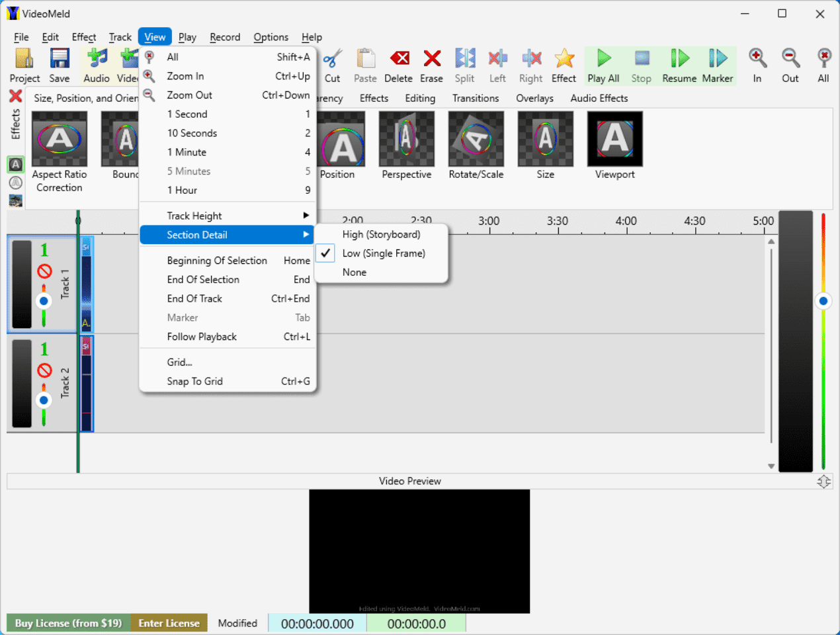Click the Video Preview expand arrows icon
The height and width of the screenshot is (635, 840).
pyautogui.click(x=823, y=482)
